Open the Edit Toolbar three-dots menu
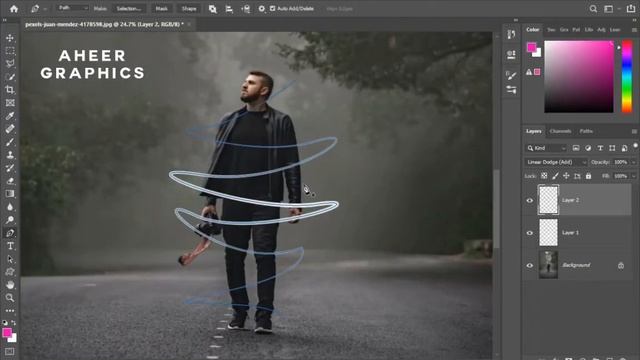The image size is (640, 360). coord(10,311)
